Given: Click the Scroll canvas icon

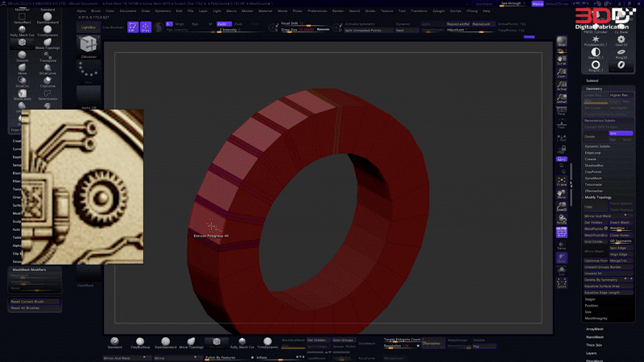Looking at the screenshot, I should (562, 59).
